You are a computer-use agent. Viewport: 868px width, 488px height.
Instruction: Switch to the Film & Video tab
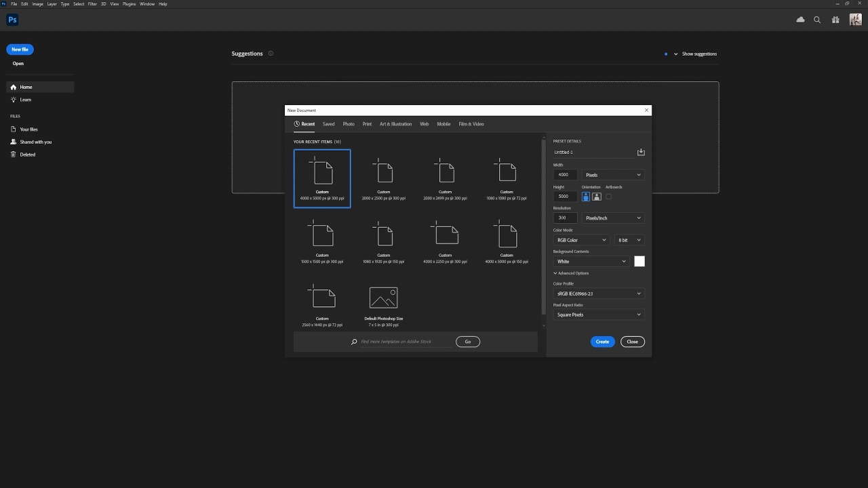[471, 124]
